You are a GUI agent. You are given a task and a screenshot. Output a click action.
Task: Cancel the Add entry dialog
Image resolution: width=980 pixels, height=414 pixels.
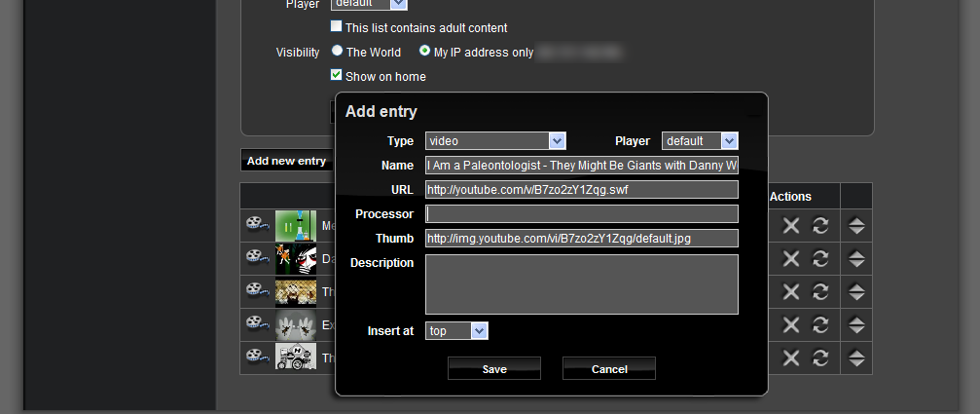(x=609, y=369)
